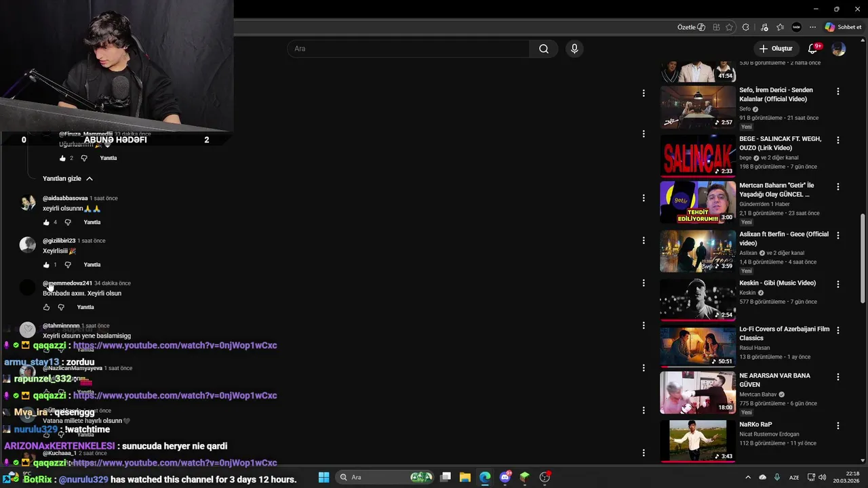Collapse replies with Yanıtları gizle

coord(68,179)
